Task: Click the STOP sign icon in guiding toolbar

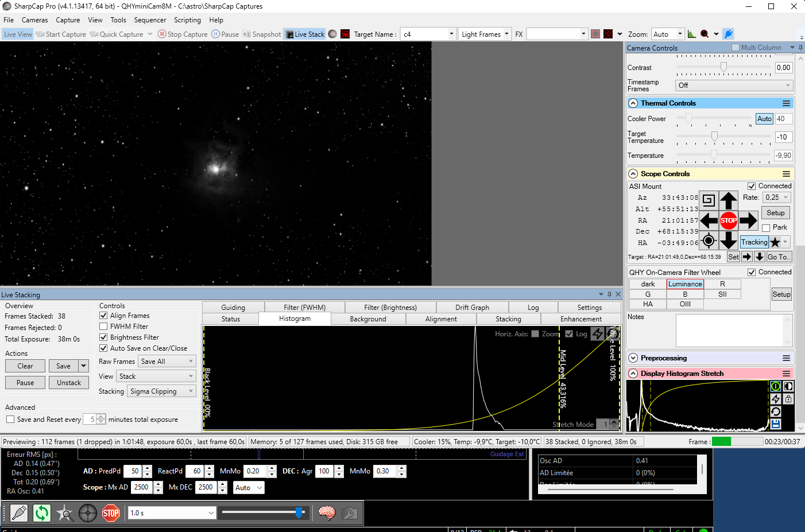Action: coord(111,513)
